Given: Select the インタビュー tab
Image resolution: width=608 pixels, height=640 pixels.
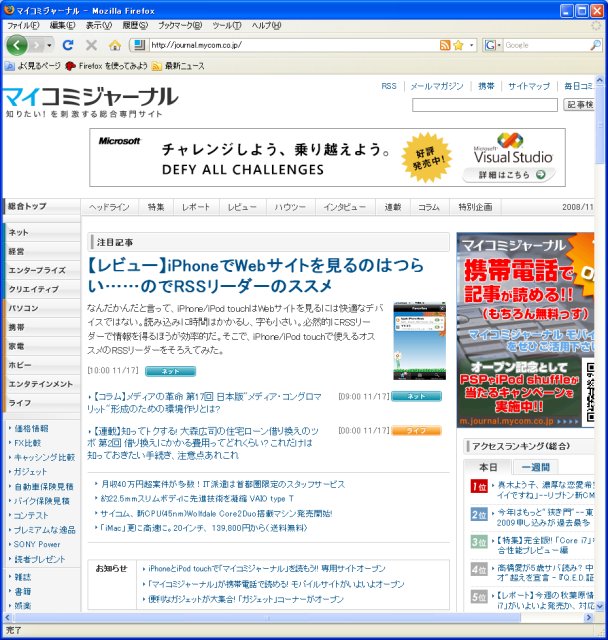Looking at the screenshot, I should pyautogui.click(x=344, y=207).
